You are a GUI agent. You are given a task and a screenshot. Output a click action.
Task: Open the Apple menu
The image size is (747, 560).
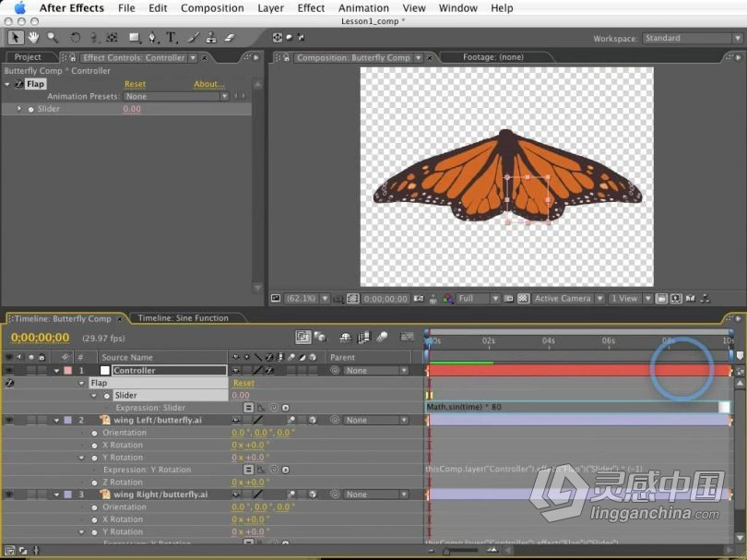coord(20,8)
